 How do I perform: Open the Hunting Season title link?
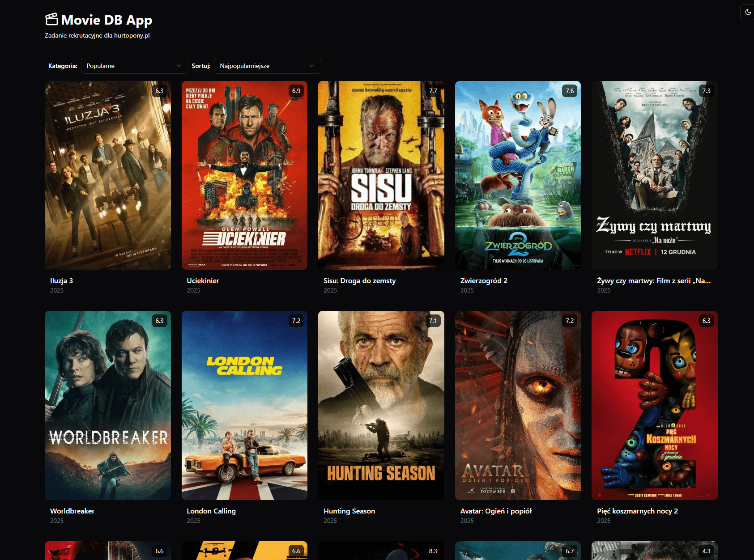pyautogui.click(x=349, y=511)
